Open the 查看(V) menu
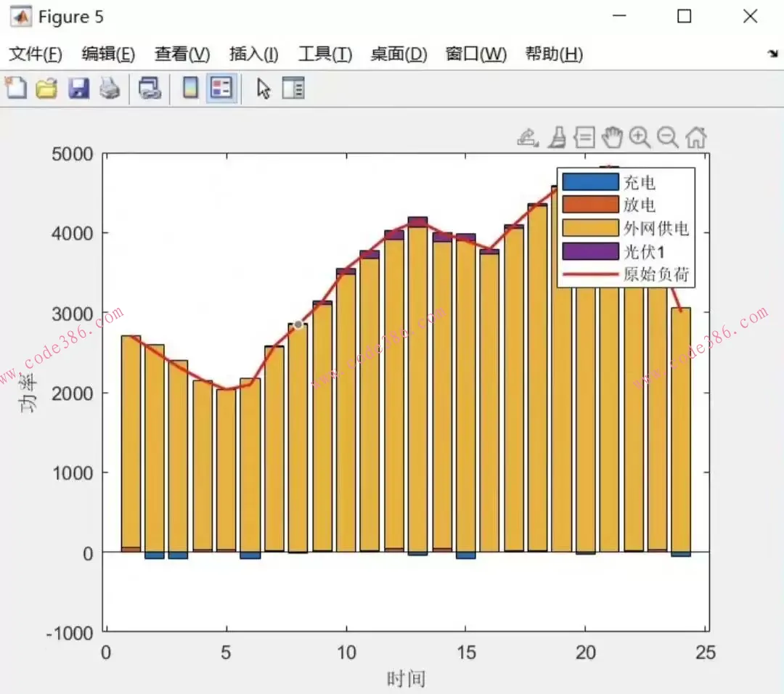Screen dimensions: 784x694 (182, 54)
